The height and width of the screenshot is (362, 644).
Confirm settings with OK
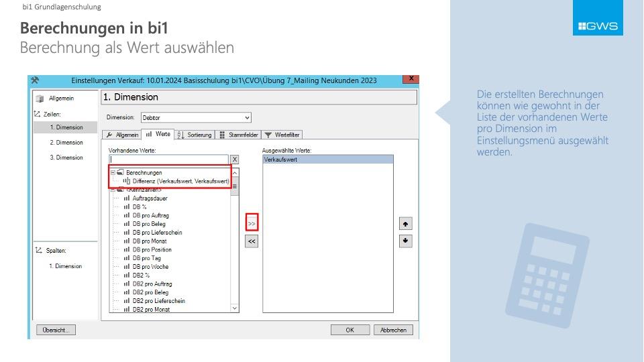(350, 330)
